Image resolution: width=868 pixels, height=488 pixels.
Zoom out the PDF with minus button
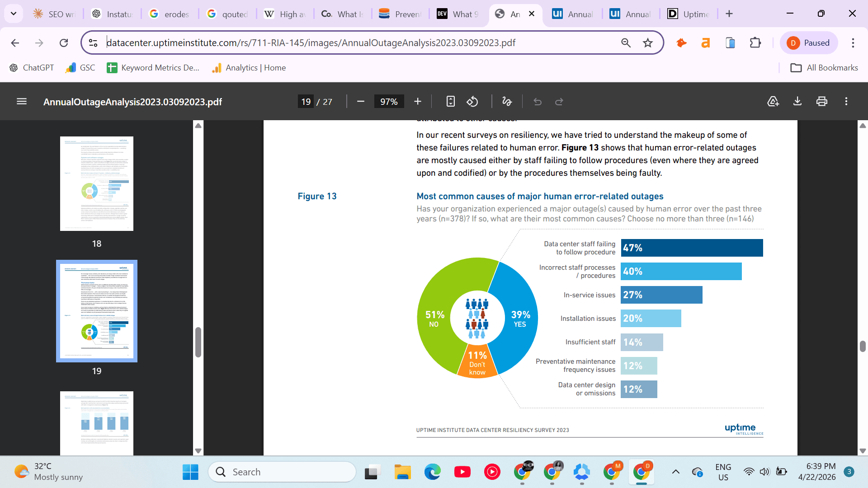(360, 102)
